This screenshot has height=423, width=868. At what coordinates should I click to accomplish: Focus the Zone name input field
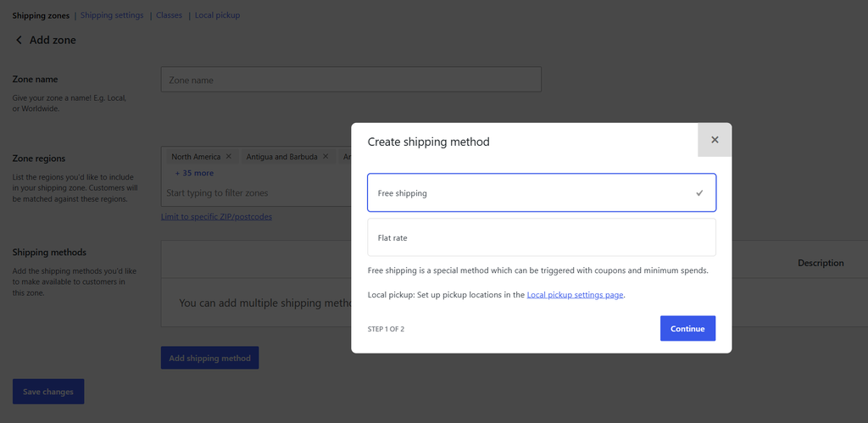coord(351,80)
